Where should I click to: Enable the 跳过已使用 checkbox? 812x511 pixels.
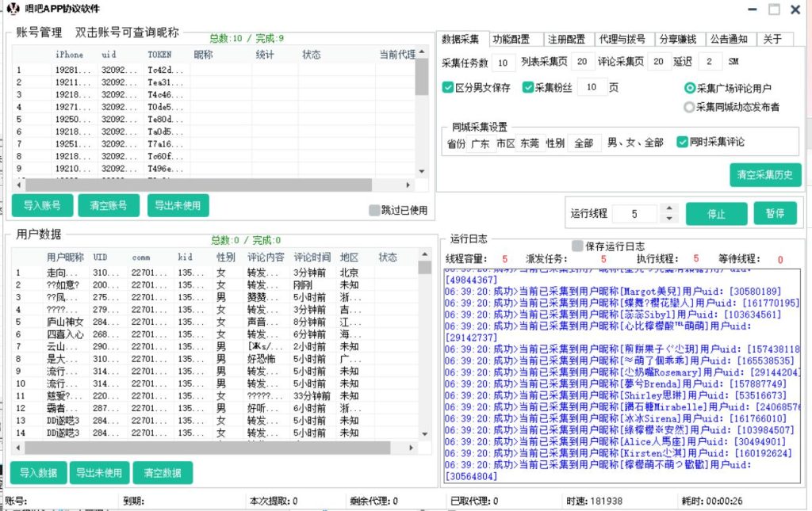375,210
